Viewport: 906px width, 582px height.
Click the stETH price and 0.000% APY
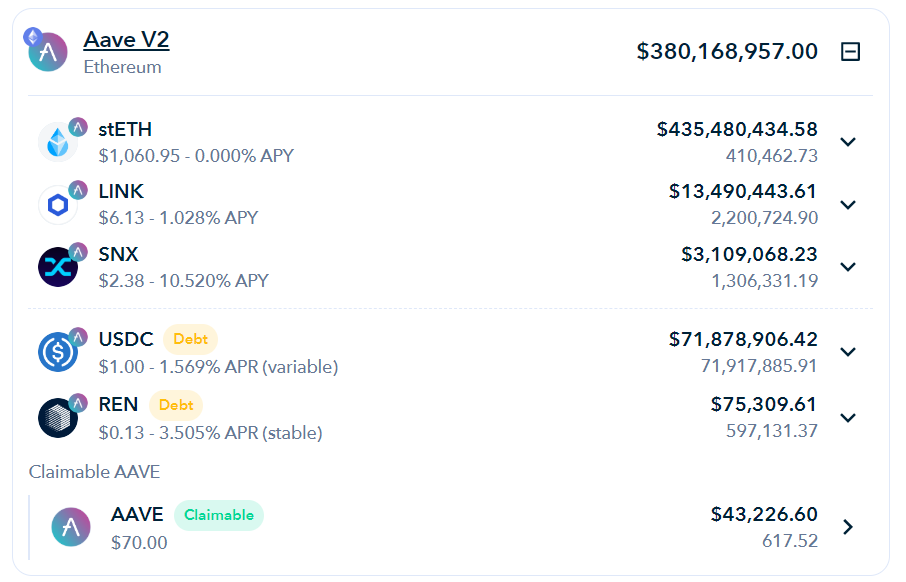[196, 156]
